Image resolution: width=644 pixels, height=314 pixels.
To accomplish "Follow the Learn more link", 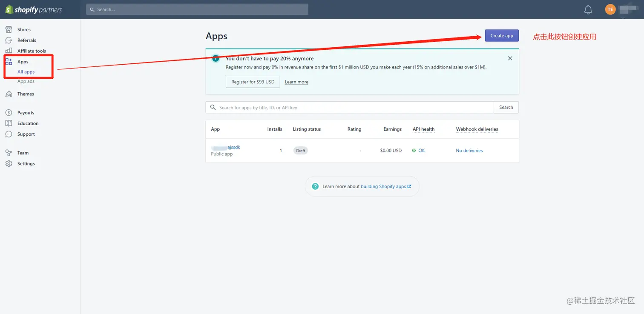I will coord(296,82).
